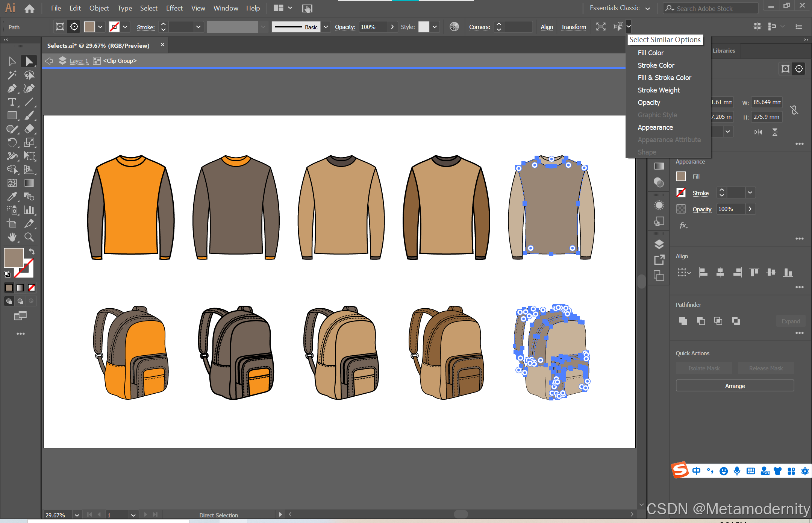Open the Effect menu
Viewport: 812px width, 523px height.
pos(174,8)
